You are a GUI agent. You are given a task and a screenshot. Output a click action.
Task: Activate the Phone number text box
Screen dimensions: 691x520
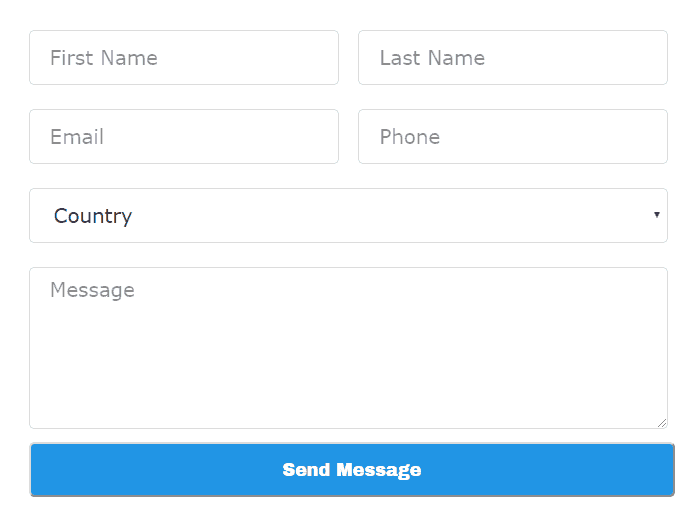click(513, 137)
